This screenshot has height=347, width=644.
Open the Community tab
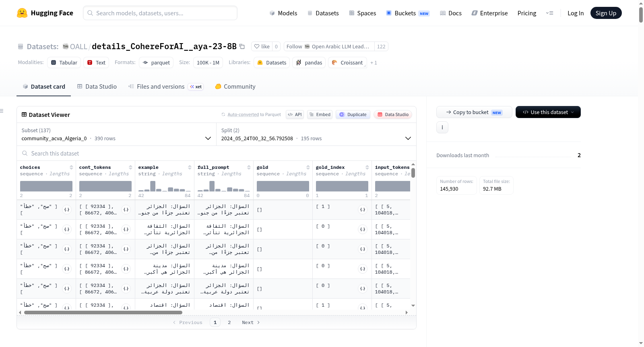tap(235, 87)
